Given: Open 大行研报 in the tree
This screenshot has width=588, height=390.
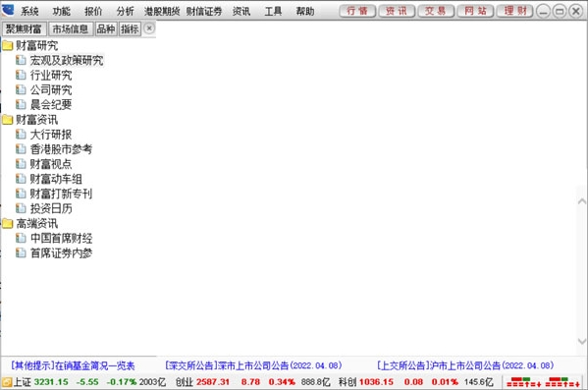Looking at the screenshot, I should point(51,135).
